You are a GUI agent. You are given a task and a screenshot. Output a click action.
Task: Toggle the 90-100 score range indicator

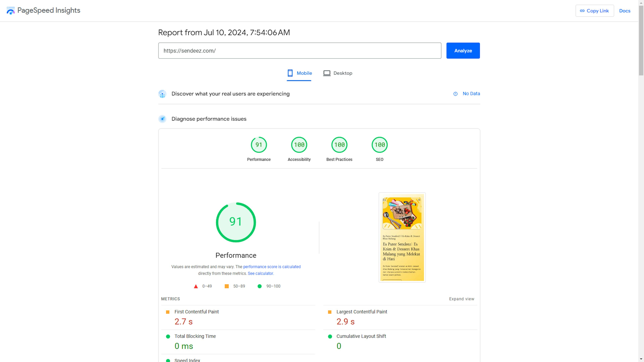point(268,286)
